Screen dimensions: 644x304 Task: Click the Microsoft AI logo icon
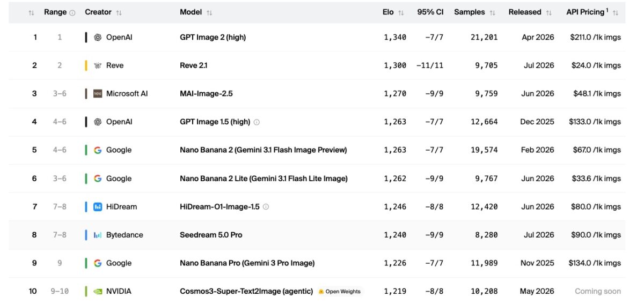[98, 93]
